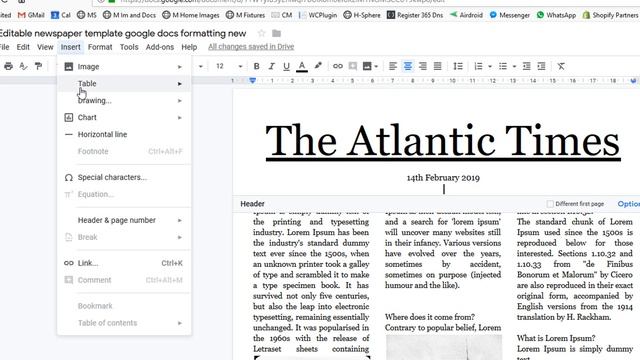Open Image submenu in Insert menu
The width and height of the screenshot is (640, 360).
[x=124, y=67]
